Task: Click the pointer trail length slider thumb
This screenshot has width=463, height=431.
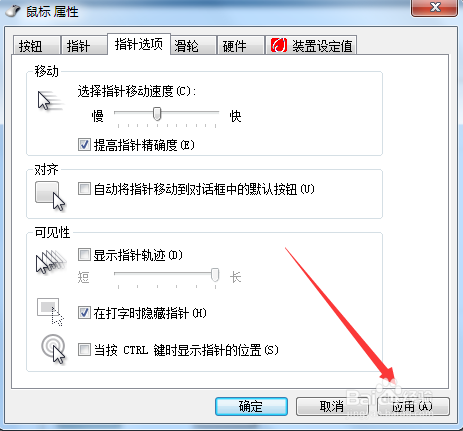Action: click(x=215, y=275)
